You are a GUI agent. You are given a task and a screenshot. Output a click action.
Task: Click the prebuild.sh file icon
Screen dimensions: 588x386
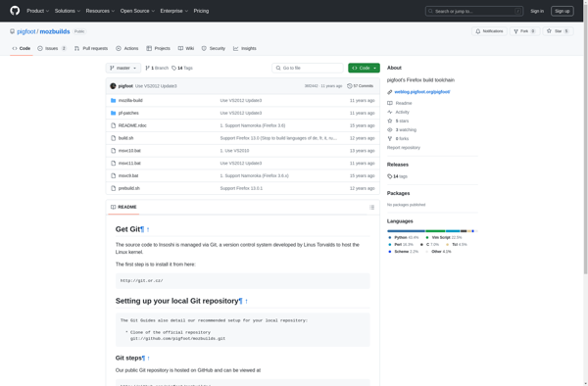(114, 188)
